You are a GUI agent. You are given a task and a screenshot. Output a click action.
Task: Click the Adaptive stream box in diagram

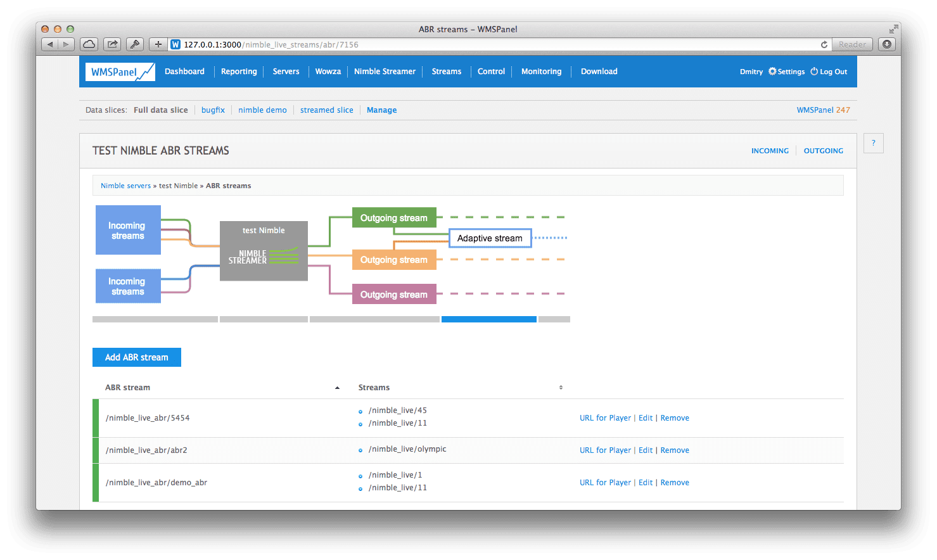pos(490,238)
